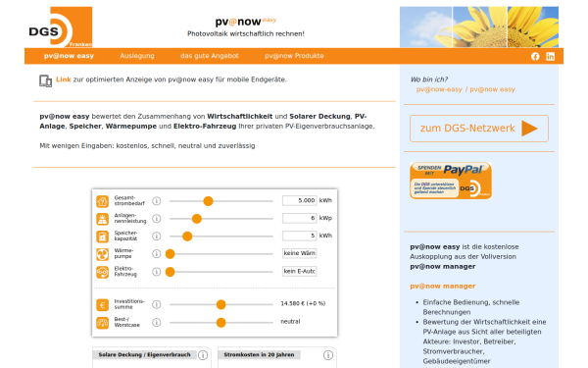Click the Investitionssumme euro icon
This screenshot has width=588, height=368.
102,304
